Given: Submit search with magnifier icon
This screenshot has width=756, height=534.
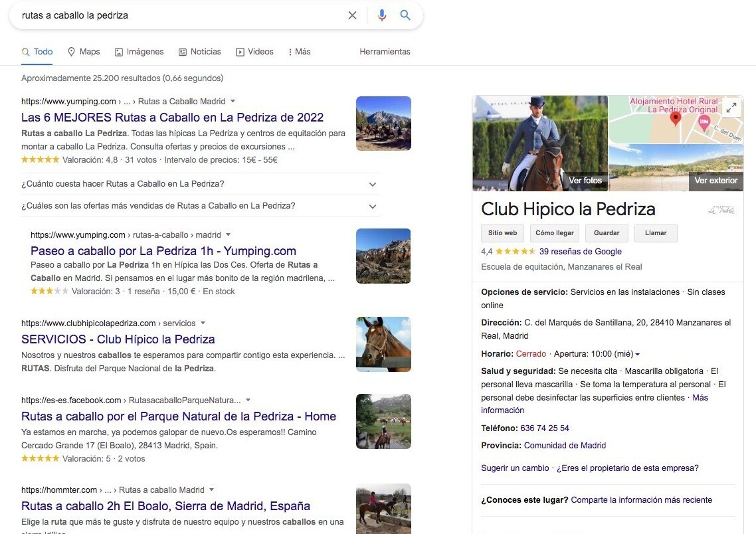Looking at the screenshot, I should 405,15.
